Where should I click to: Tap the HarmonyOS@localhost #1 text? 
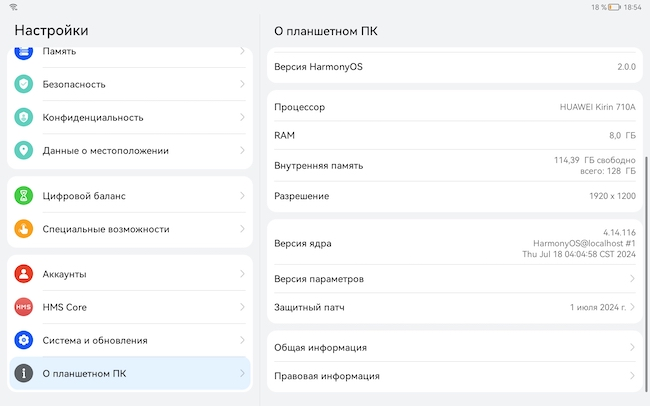point(584,243)
